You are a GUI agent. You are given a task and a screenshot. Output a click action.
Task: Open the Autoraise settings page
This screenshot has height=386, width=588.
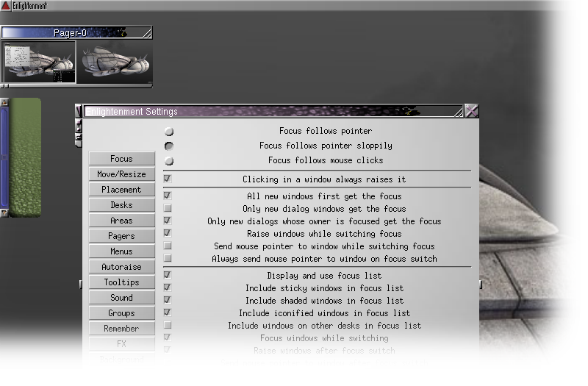pos(121,267)
